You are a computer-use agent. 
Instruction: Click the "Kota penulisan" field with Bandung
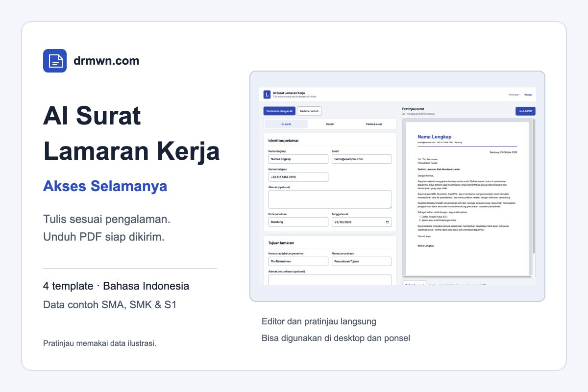(298, 222)
